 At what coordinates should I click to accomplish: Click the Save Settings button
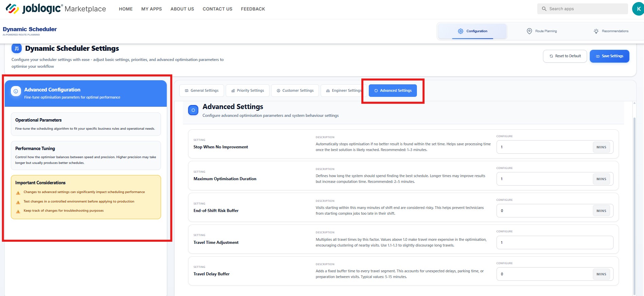tap(609, 56)
